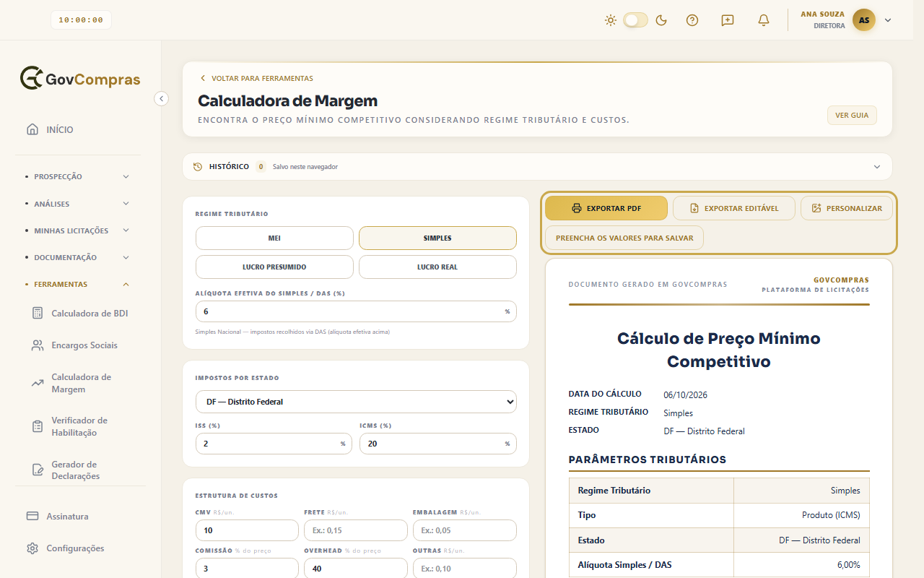Click the Personalizar button
The height and width of the screenshot is (578, 924).
click(x=847, y=208)
